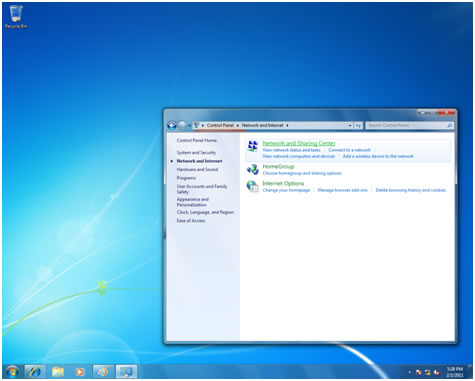475x381 pixels.
Task: Select the Control Panel taskbar button
Action: 126,371
